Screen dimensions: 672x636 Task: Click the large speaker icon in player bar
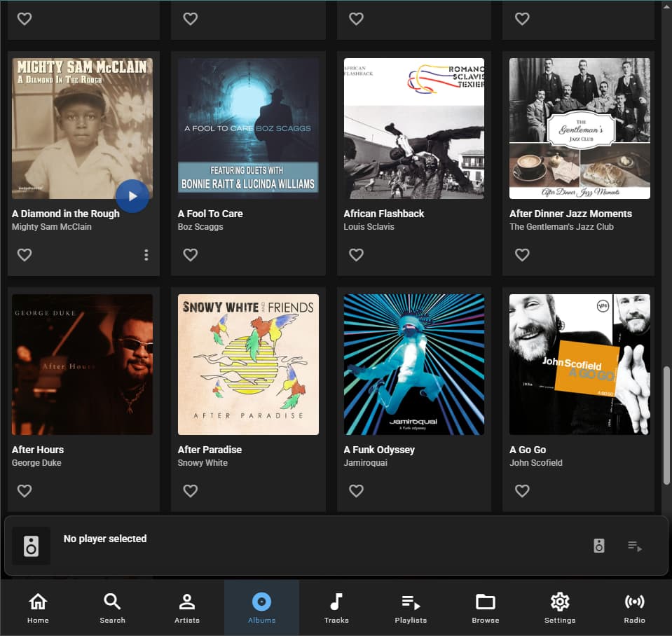[x=31, y=546]
